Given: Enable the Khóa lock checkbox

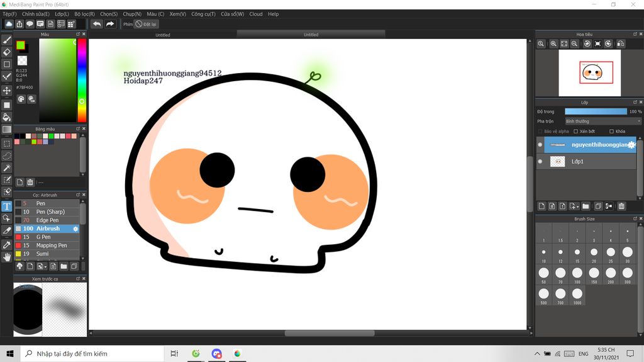Looking at the screenshot, I should (x=611, y=131).
